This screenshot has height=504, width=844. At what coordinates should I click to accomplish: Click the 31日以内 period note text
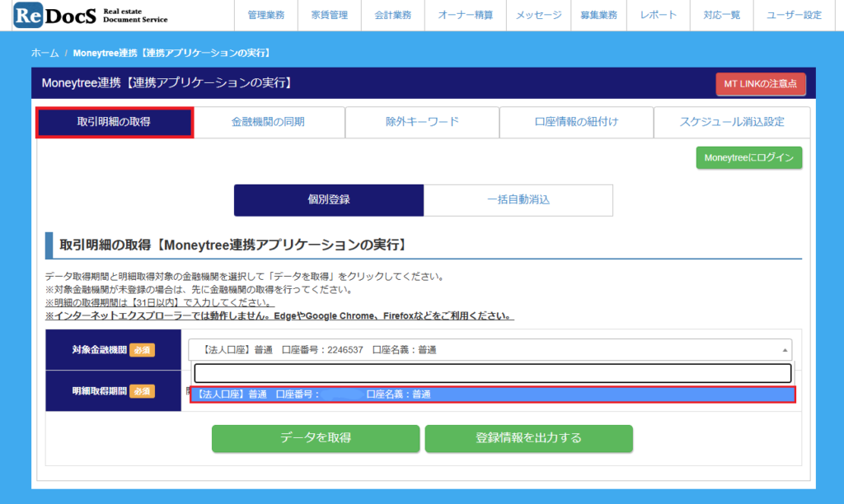(x=160, y=302)
